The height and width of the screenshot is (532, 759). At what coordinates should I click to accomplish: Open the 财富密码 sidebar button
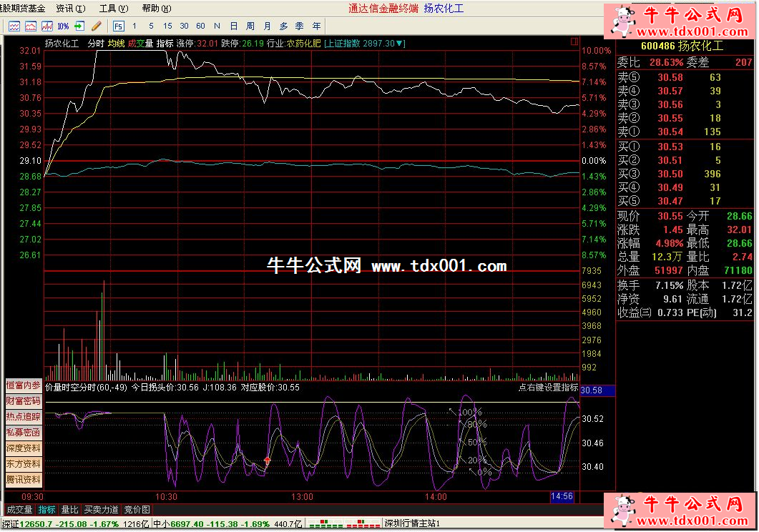[23, 401]
